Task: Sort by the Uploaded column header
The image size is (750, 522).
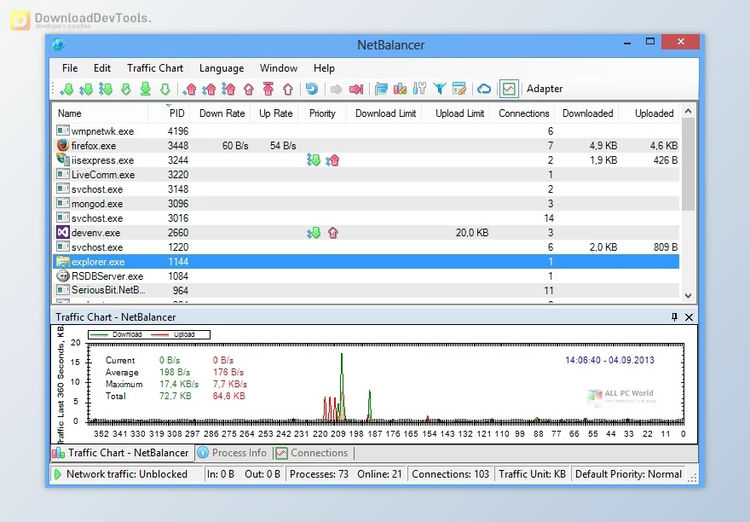Action: point(650,113)
